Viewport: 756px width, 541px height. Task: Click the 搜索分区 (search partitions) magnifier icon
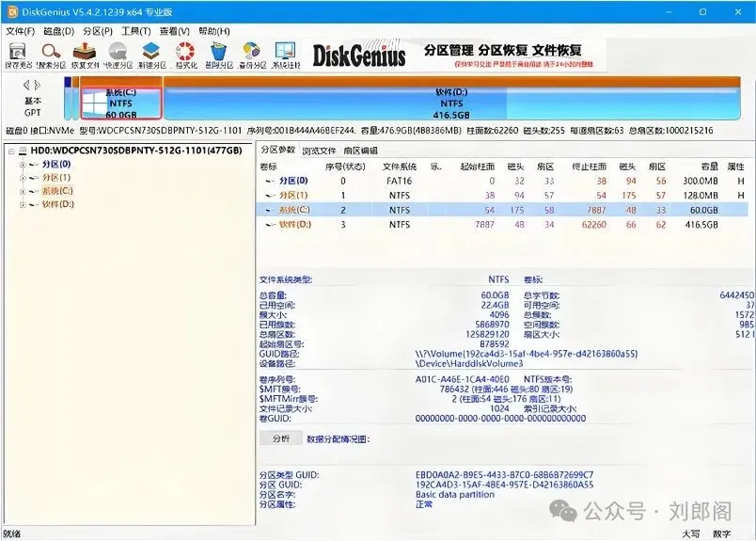pos(51,51)
